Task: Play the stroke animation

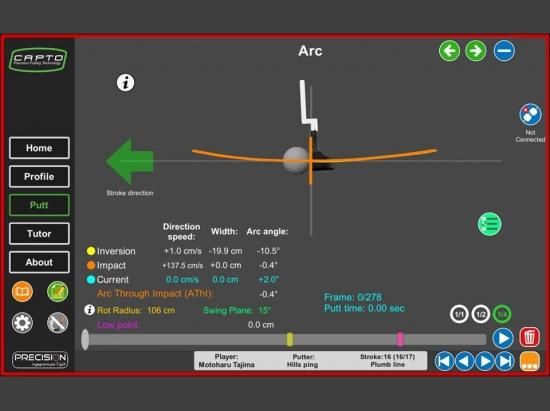Action: (x=503, y=338)
